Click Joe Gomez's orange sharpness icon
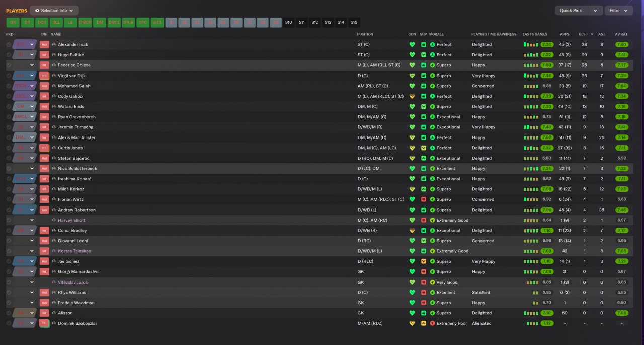644x345 pixels. (424, 261)
